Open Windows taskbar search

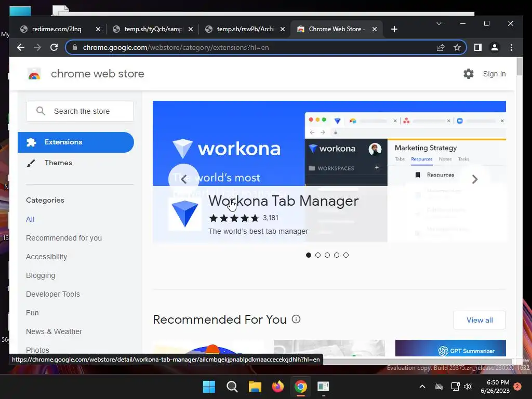(232, 387)
